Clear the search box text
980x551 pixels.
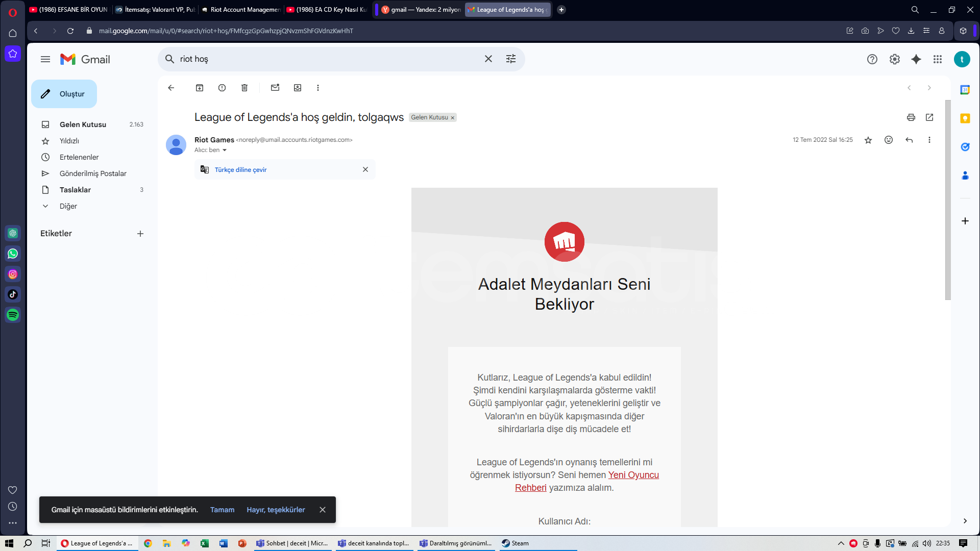tap(488, 59)
